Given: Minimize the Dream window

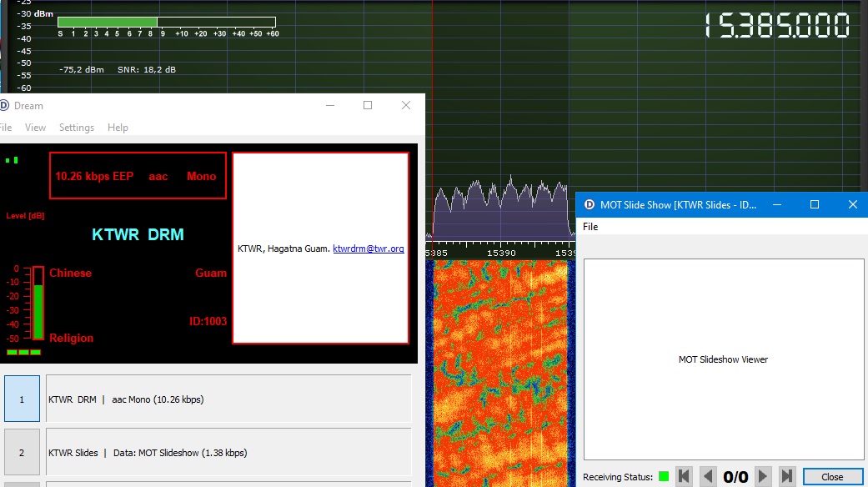Looking at the screenshot, I should 330,105.
